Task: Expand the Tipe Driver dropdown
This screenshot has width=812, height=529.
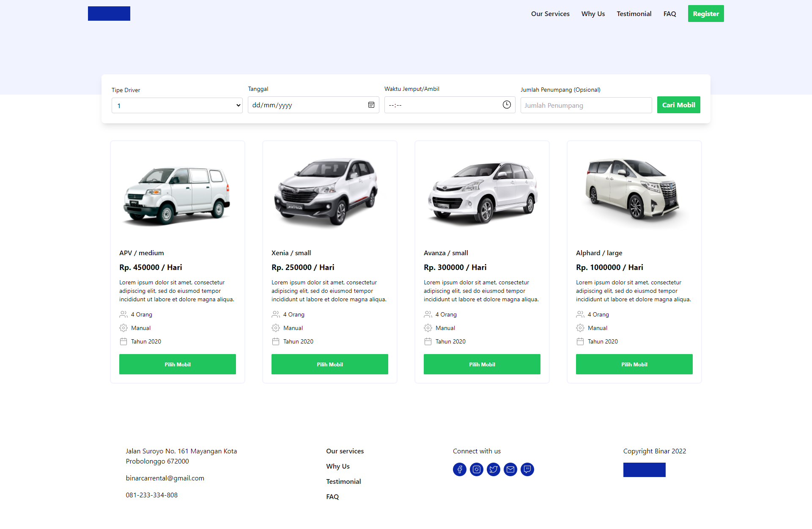Action: (x=177, y=106)
